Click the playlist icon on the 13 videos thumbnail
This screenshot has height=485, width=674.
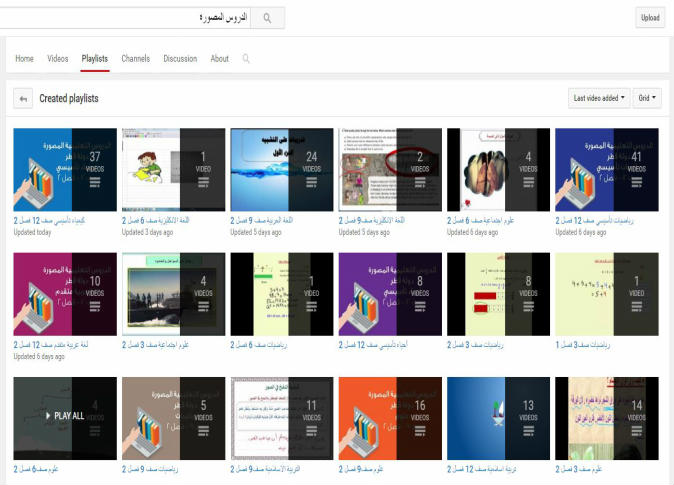526,432
